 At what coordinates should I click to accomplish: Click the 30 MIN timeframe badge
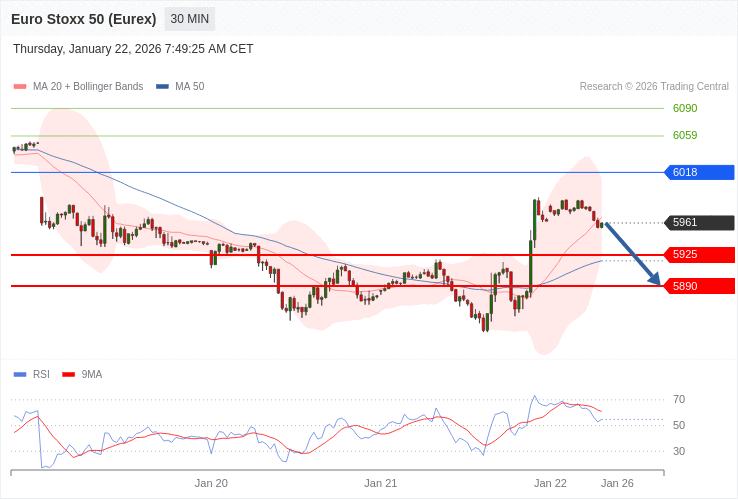point(189,19)
